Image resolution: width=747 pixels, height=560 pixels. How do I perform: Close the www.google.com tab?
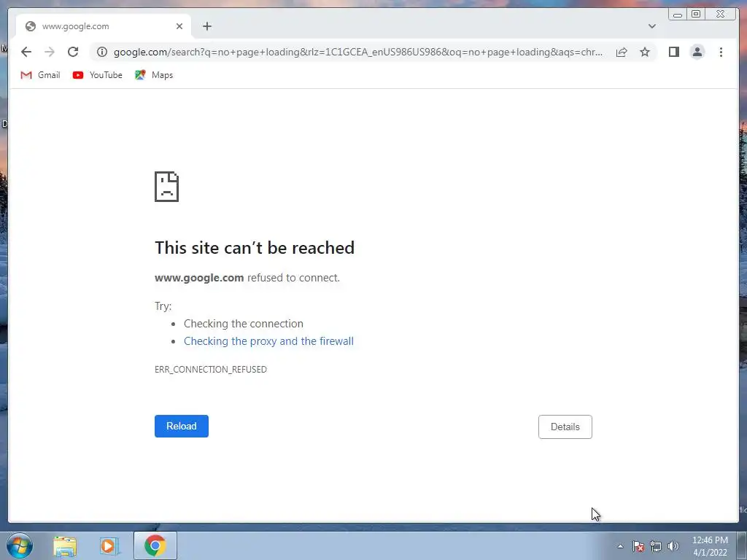(x=179, y=26)
